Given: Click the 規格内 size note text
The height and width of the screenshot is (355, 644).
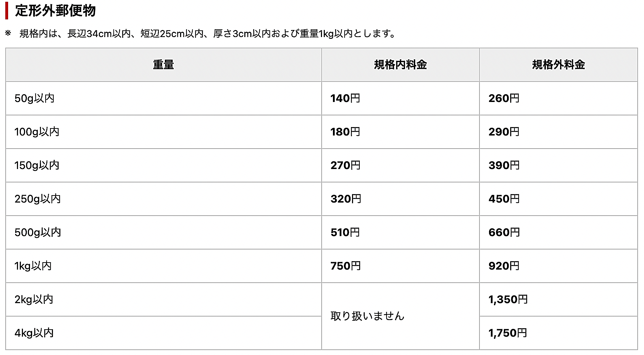Looking at the screenshot, I should click(x=207, y=34).
